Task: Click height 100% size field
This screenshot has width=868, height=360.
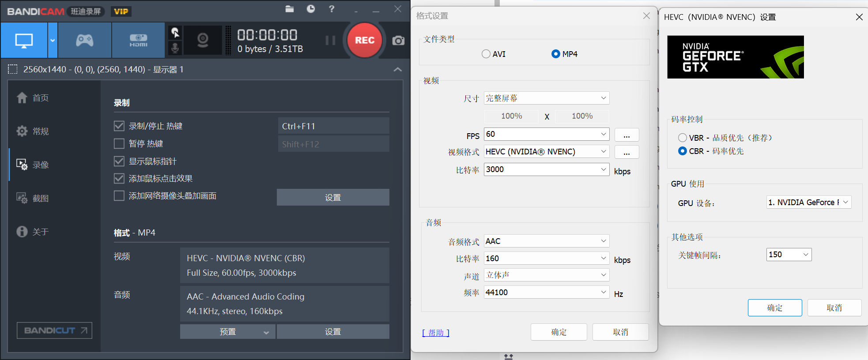Action: 582,116
